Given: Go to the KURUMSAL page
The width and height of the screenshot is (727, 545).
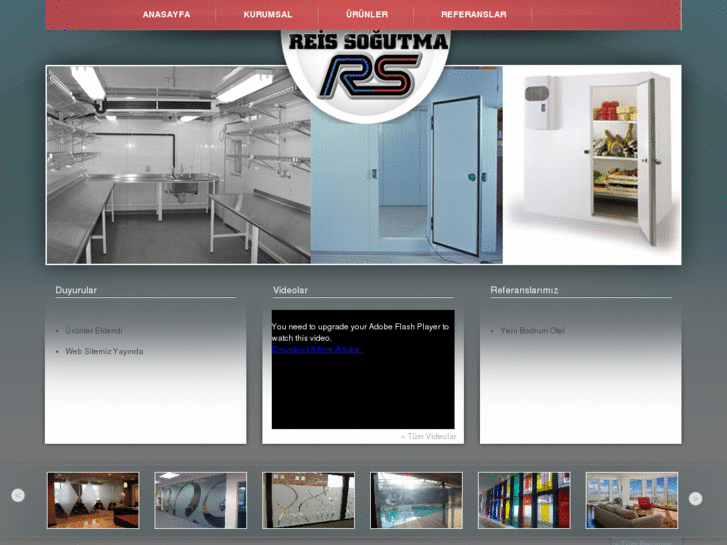Looking at the screenshot, I should coord(268,15).
